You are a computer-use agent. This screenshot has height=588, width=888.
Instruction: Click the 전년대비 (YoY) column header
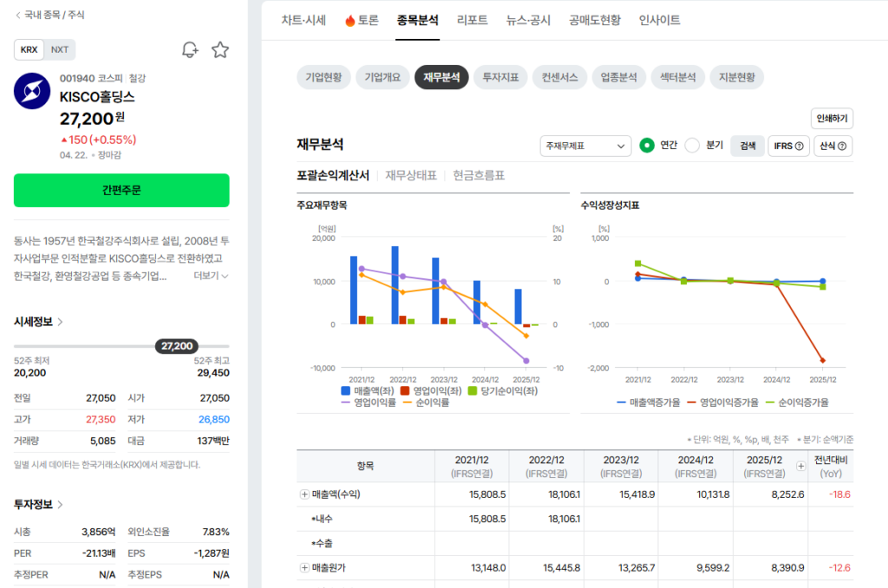pos(831,467)
